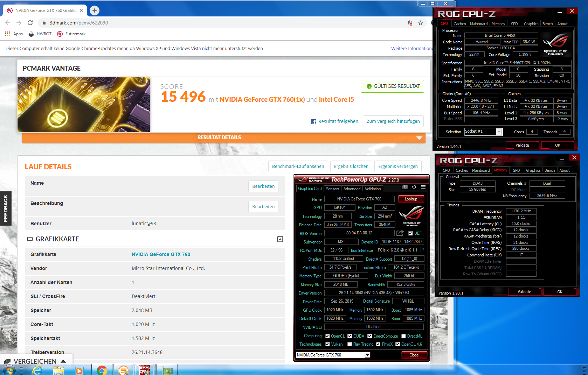Click the blocked-content icon in the address bar
Screen dimensions: 588x375
coord(410,23)
